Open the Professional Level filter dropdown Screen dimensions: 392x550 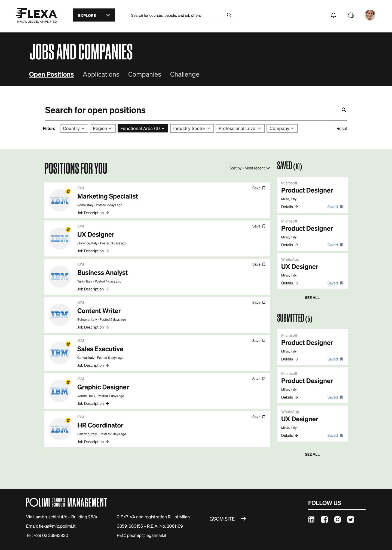[x=240, y=128]
